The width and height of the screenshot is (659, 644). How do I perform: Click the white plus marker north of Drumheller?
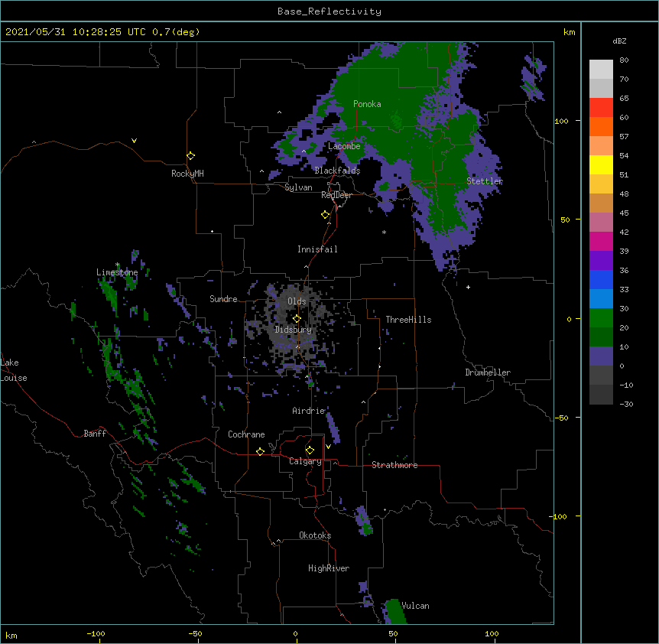click(x=468, y=287)
